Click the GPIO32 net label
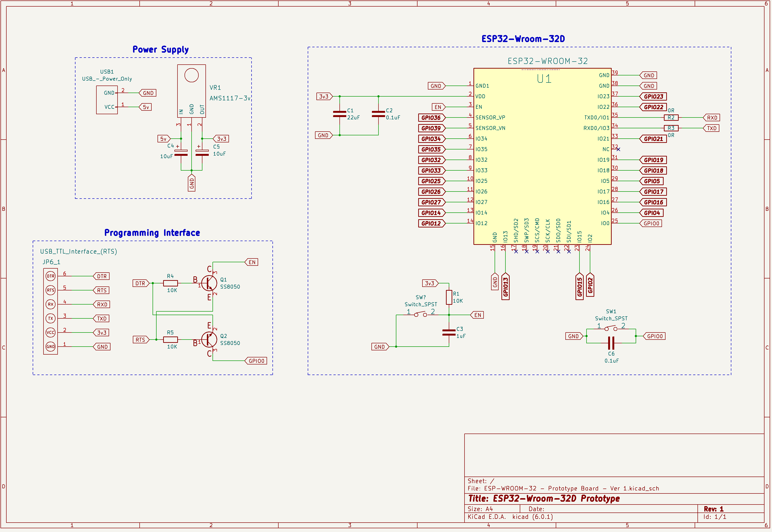This screenshot has height=532, width=772. click(432, 160)
